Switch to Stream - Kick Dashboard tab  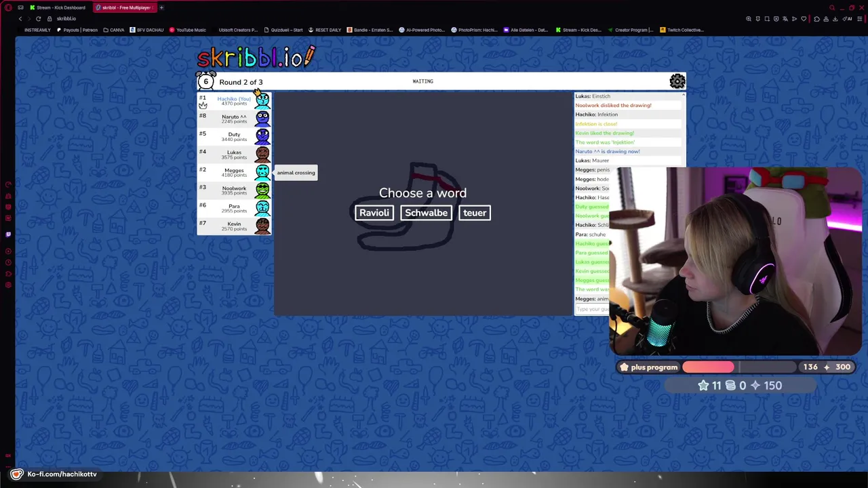[x=57, y=7]
